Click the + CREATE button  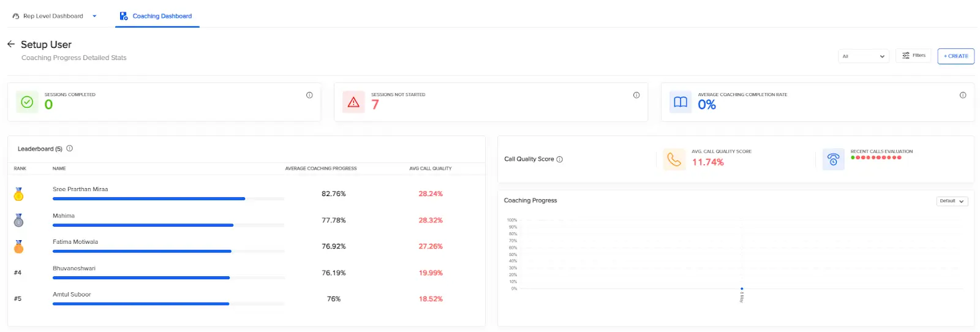[956, 56]
